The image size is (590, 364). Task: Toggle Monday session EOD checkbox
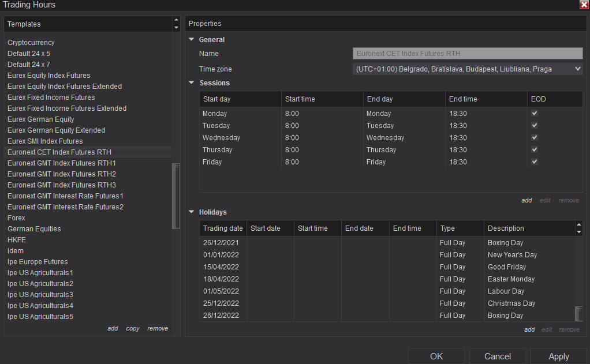[x=535, y=114]
